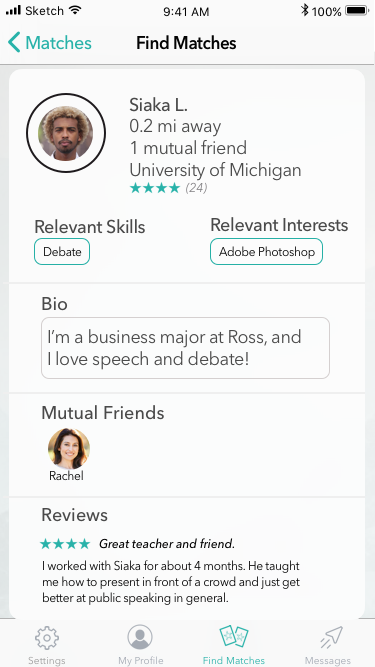Screen dimensions: 375x667
Task: Open My Profile person icon
Action: click(x=140, y=637)
